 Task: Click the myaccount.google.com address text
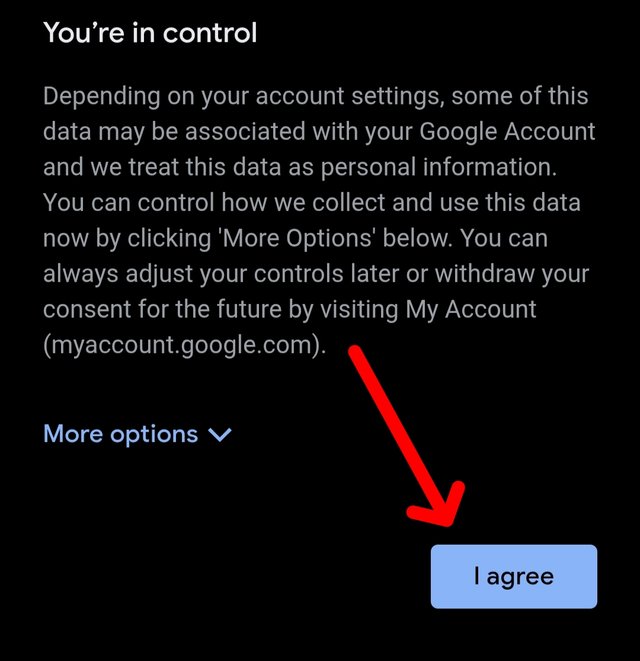185,344
